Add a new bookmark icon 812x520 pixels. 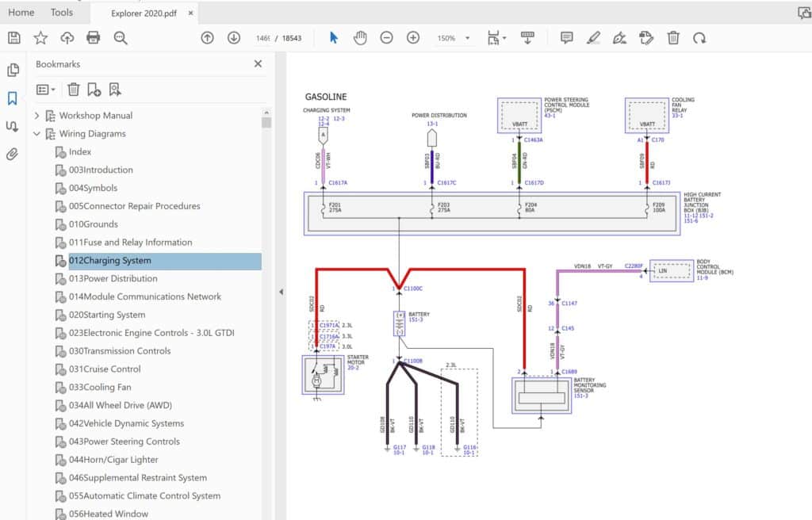click(94, 90)
